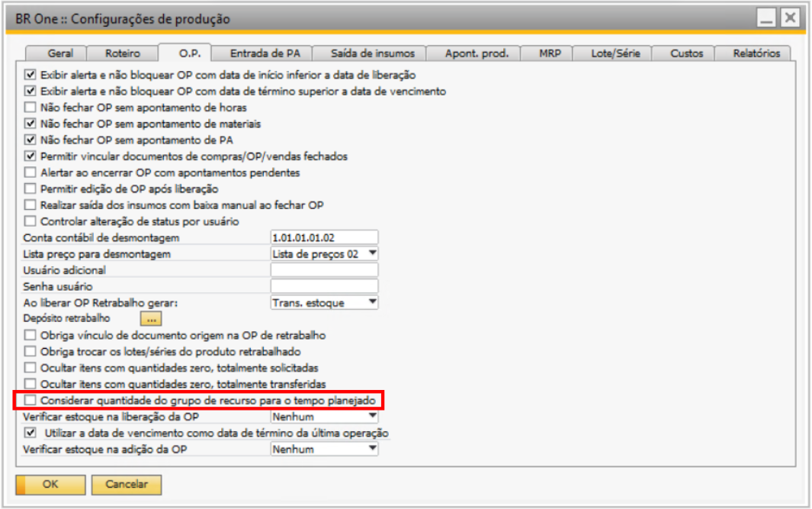The image size is (812, 509).
Task: Open 'Verificar estoque na liberação da OP' dropdown
Action: 372,417
